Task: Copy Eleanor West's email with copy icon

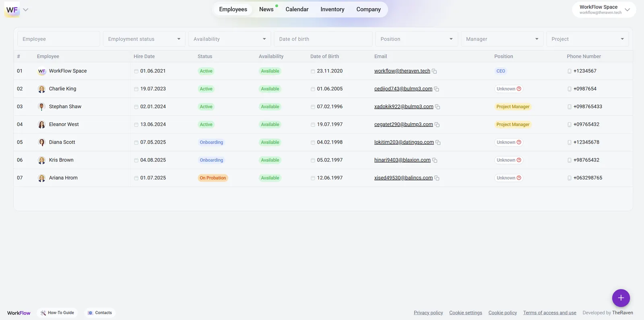Action: pyautogui.click(x=437, y=125)
